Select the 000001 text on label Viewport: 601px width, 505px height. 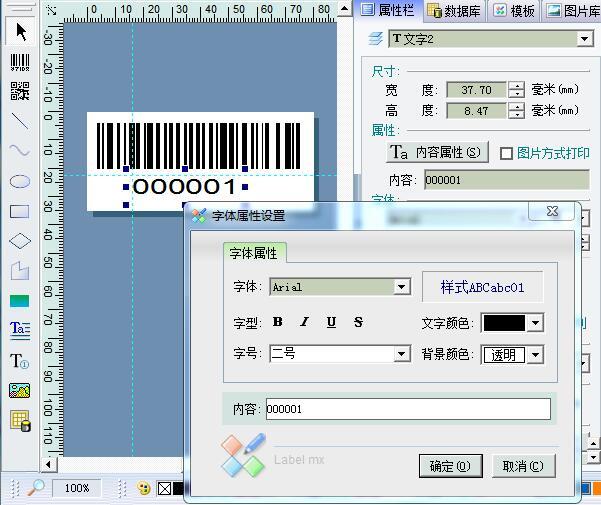184,187
